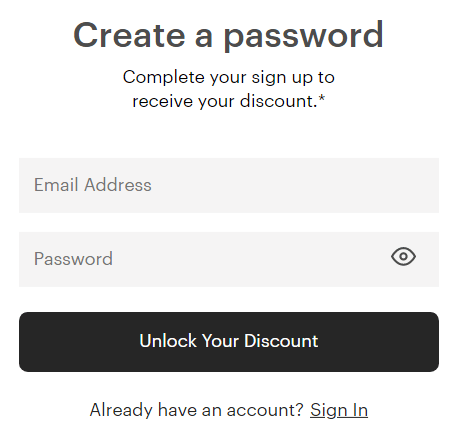Click the 'Complete your sign up' subtitle text
454x445 pixels.
[x=228, y=77]
